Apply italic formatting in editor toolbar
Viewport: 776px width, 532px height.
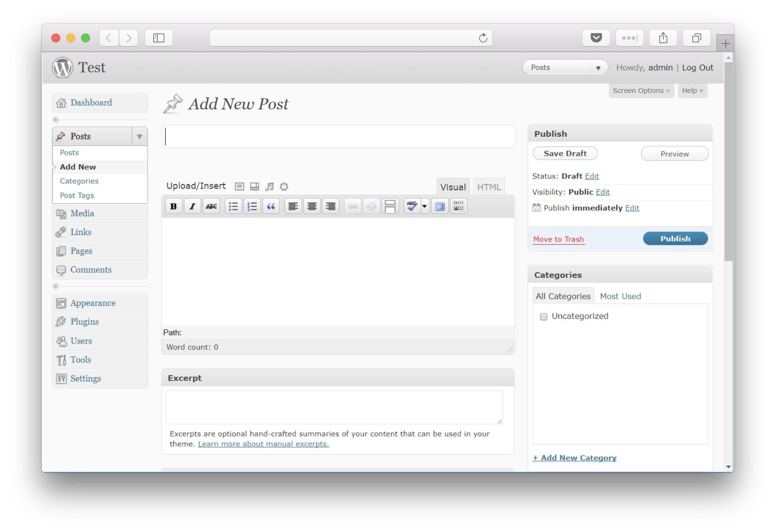[x=192, y=206]
